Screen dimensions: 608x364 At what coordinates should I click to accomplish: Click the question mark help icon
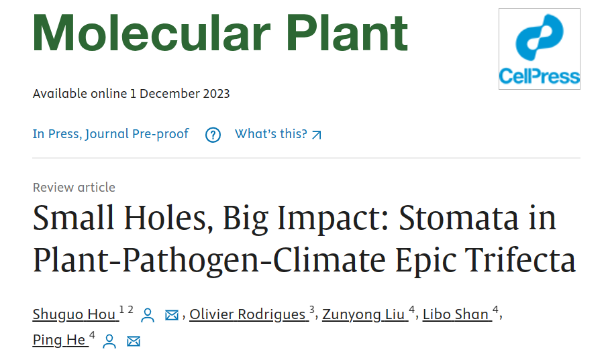pyautogui.click(x=213, y=135)
